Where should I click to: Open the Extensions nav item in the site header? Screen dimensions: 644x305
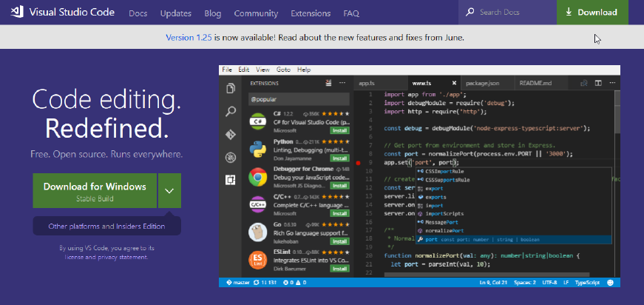pyautogui.click(x=311, y=13)
